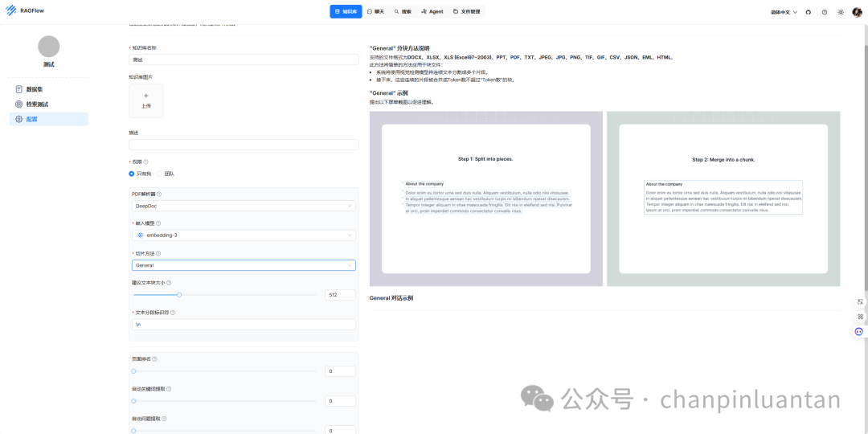Switch to the 聊天 tab

[x=375, y=11]
